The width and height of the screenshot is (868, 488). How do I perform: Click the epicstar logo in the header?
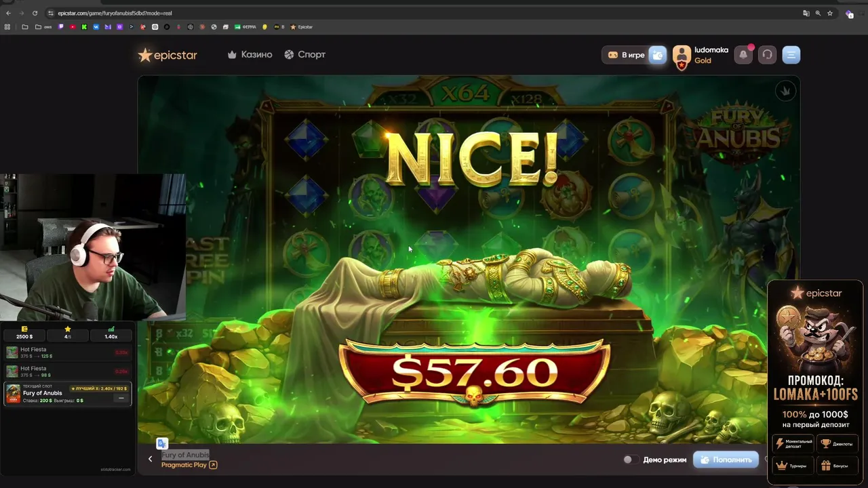(167, 55)
